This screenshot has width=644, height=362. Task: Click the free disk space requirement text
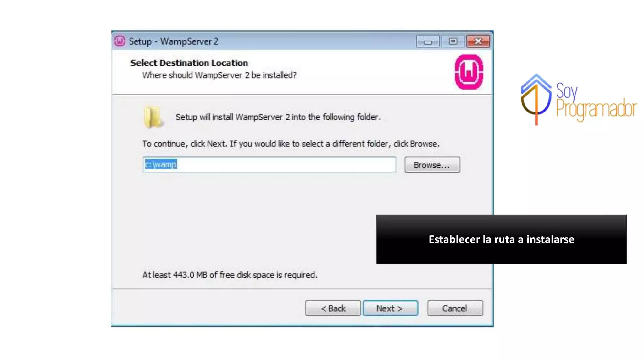(x=230, y=275)
